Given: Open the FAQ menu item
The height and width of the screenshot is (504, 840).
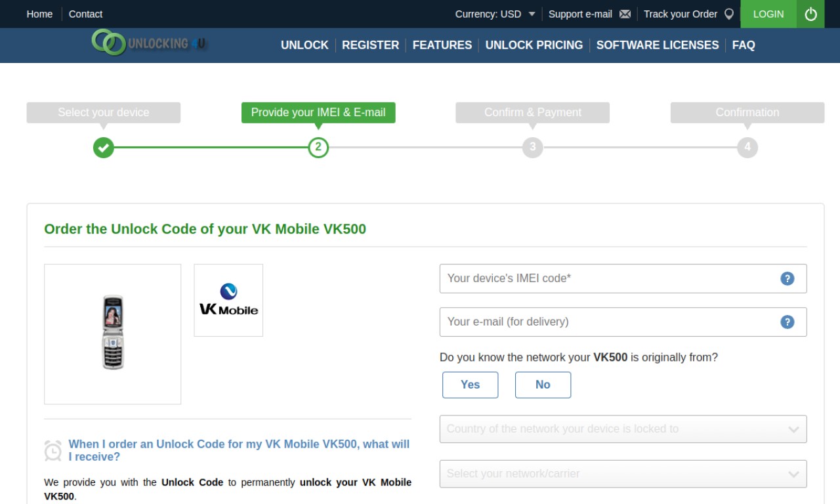Looking at the screenshot, I should [744, 45].
